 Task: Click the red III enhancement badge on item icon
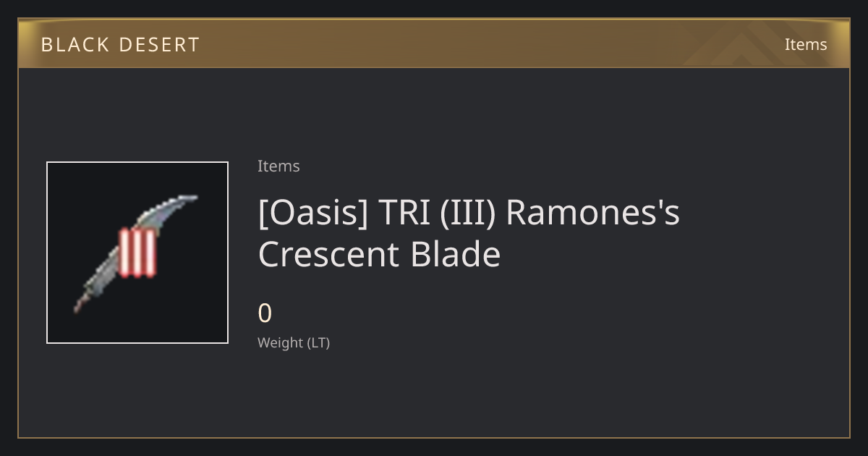pyautogui.click(x=137, y=253)
